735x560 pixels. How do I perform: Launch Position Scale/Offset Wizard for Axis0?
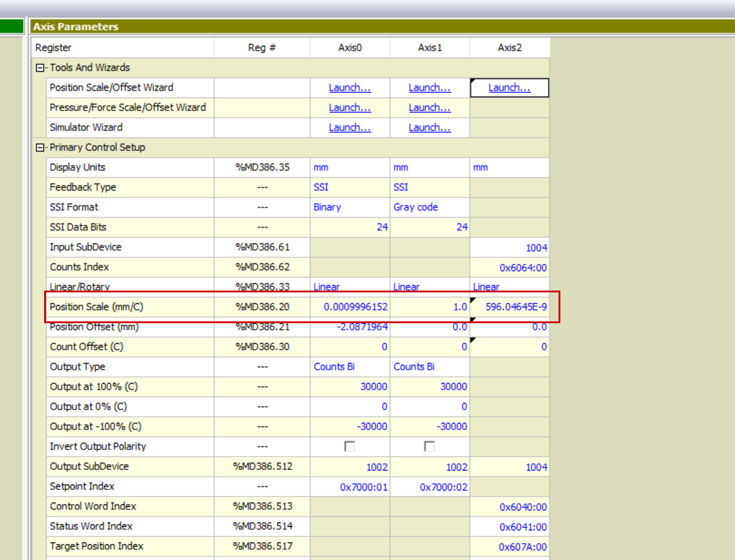[350, 88]
